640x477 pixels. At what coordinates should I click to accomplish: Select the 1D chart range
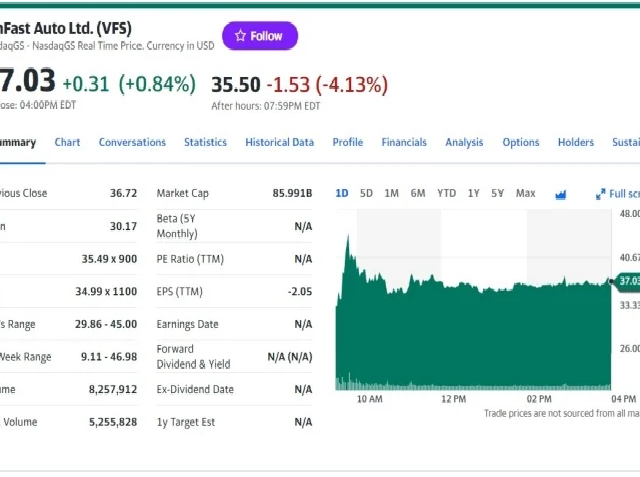342,193
